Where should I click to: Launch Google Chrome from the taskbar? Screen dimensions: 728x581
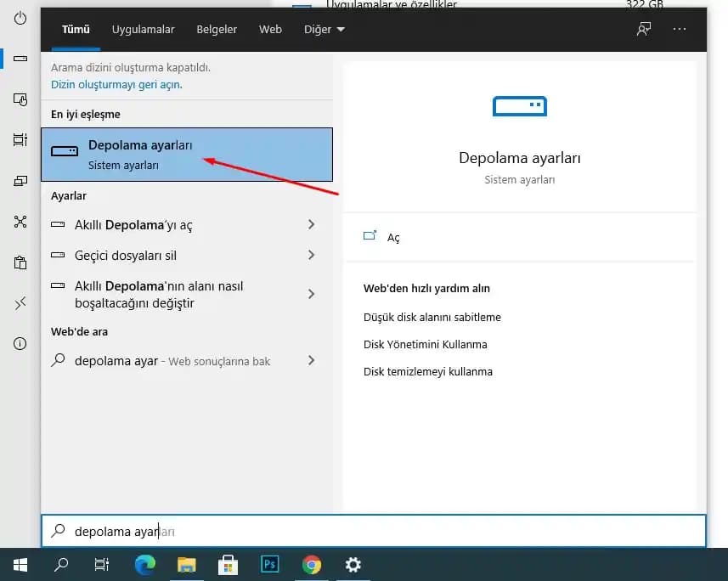click(312, 563)
